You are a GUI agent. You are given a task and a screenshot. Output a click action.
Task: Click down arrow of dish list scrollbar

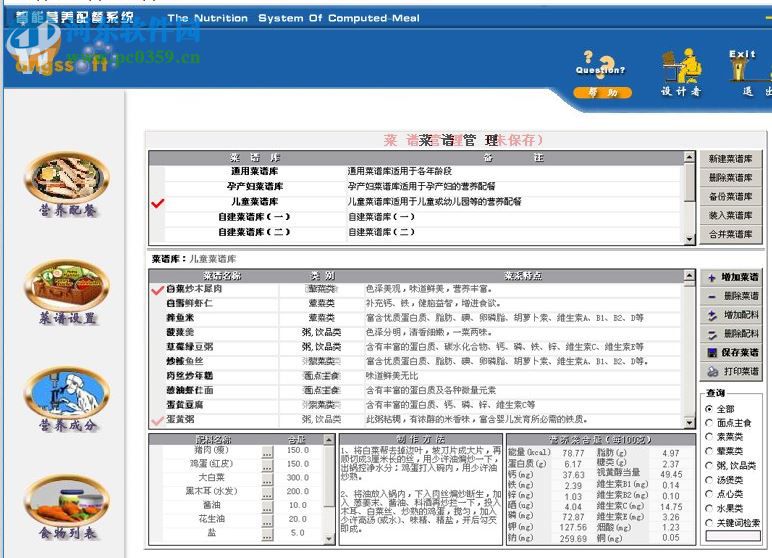click(x=689, y=423)
